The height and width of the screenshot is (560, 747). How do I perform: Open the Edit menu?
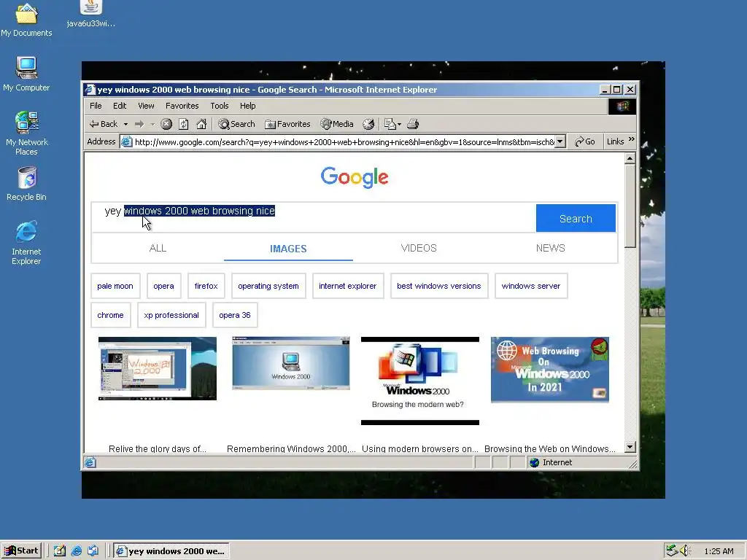click(120, 106)
